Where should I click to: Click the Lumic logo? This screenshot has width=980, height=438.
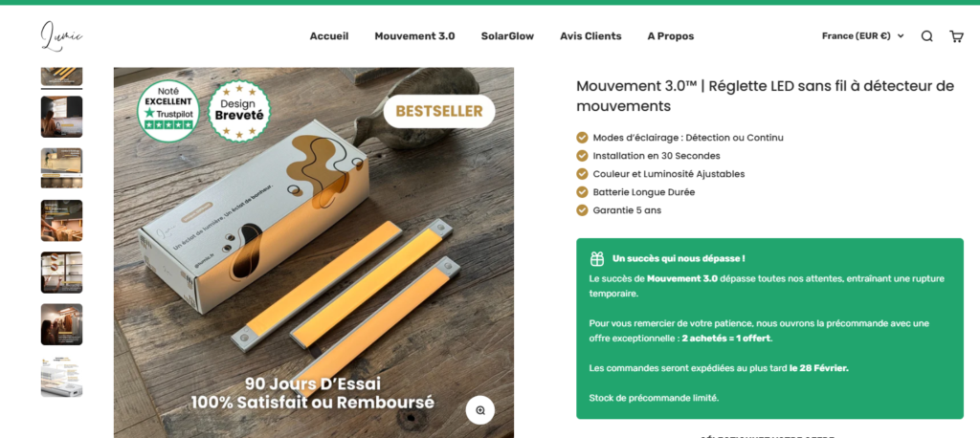[x=61, y=35]
